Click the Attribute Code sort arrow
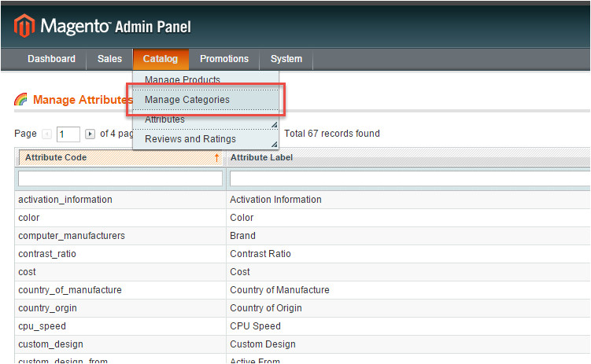 [216, 158]
